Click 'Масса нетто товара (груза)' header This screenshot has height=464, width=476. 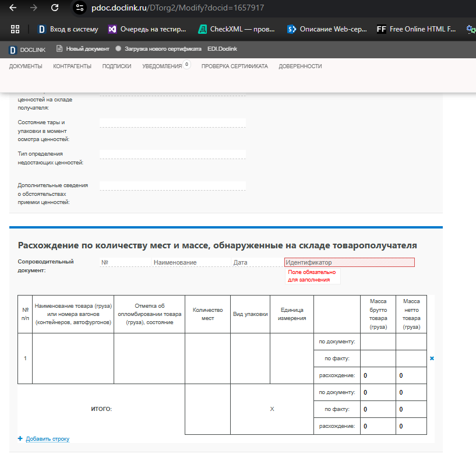(x=411, y=314)
